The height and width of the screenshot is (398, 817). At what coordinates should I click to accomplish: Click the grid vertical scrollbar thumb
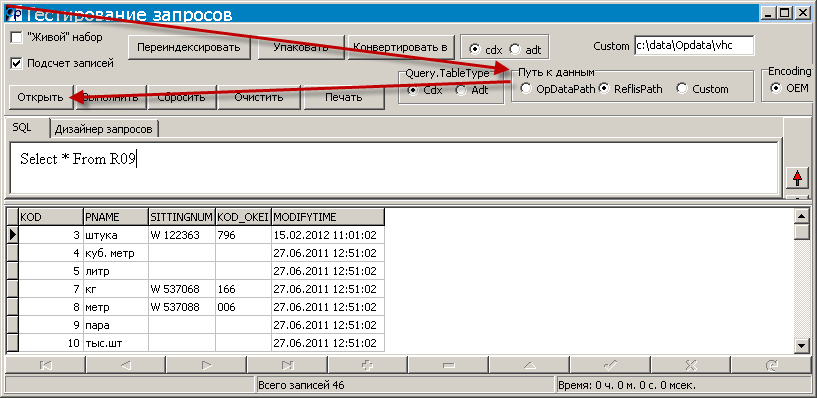point(801,231)
